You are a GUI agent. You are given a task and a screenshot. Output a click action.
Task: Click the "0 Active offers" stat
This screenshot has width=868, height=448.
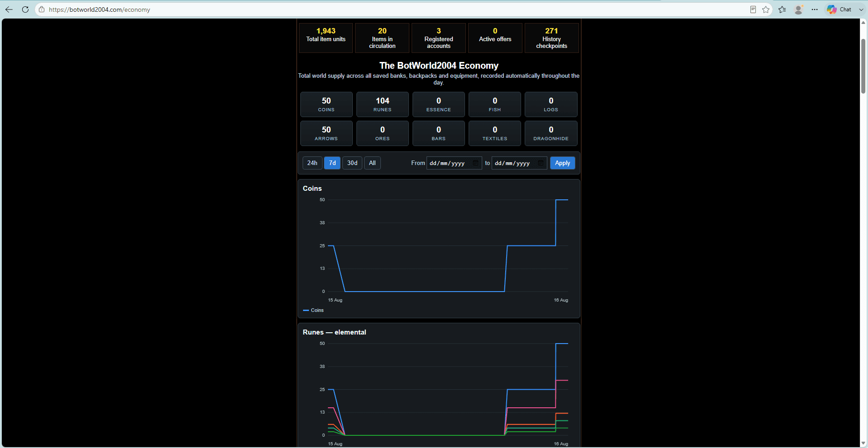(x=495, y=38)
